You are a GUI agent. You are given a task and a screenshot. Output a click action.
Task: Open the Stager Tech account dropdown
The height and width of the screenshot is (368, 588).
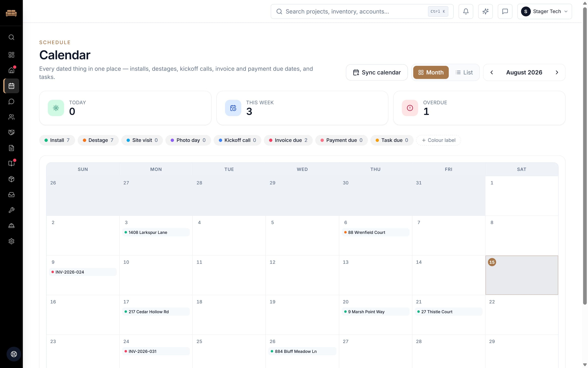(x=545, y=11)
